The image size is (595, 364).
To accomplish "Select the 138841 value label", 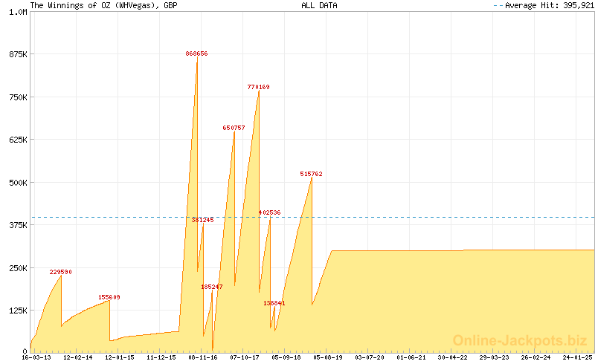I will click(x=274, y=303).
